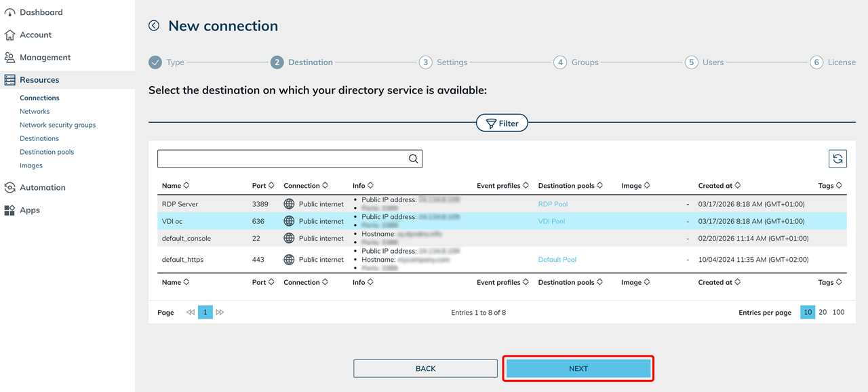Select the License wizard step
The height and width of the screenshot is (392, 868).
click(833, 62)
